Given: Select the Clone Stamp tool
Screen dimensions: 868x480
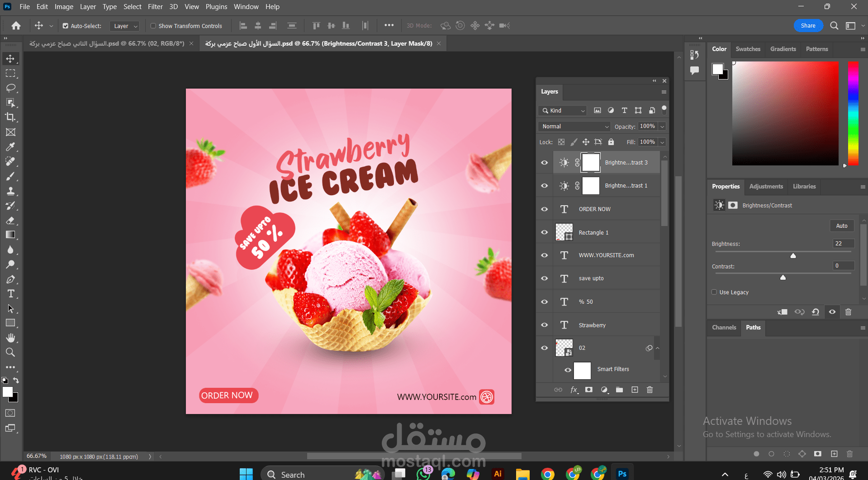Looking at the screenshot, I should 10,191.
